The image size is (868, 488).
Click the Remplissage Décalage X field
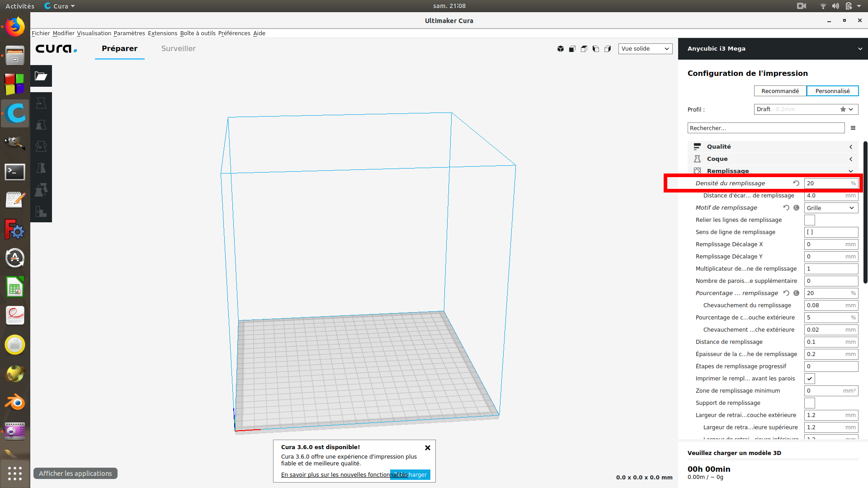click(x=831, y=244)
